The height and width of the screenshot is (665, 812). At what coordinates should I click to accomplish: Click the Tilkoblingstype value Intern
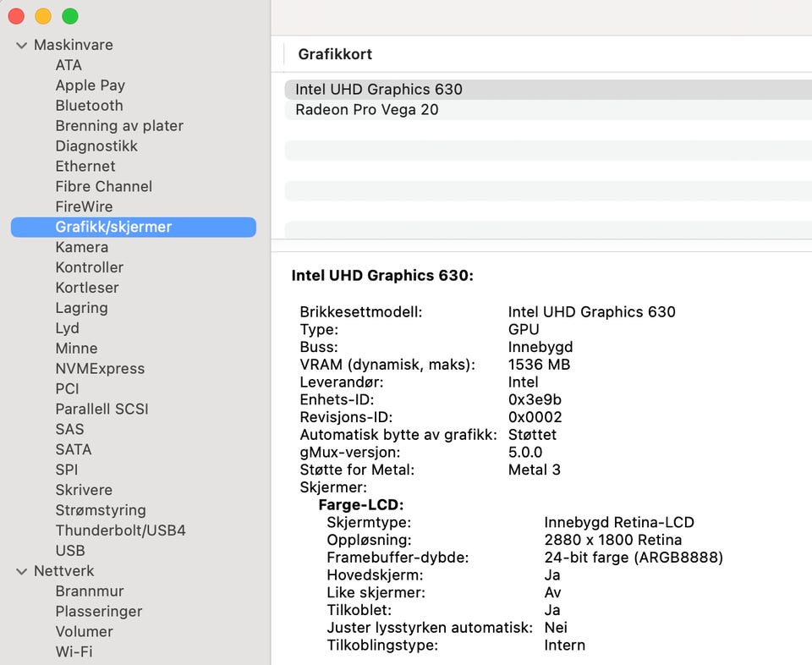[564, 646]
